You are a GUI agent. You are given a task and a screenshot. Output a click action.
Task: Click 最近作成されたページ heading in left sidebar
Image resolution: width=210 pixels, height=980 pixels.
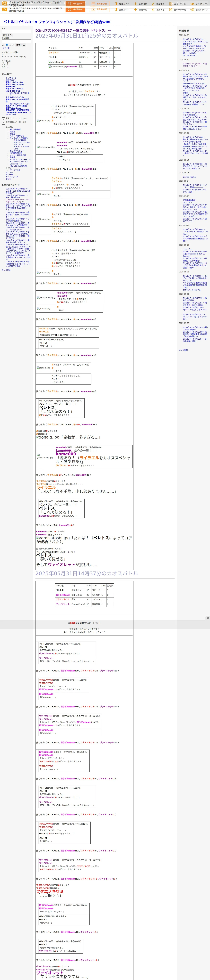pos(11,185)
